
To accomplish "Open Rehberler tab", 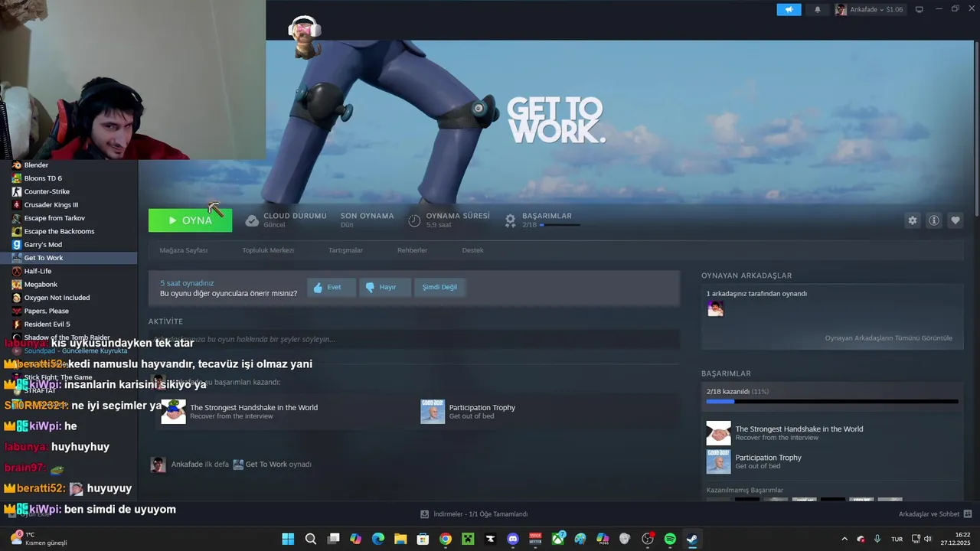I will pos(412,250).
